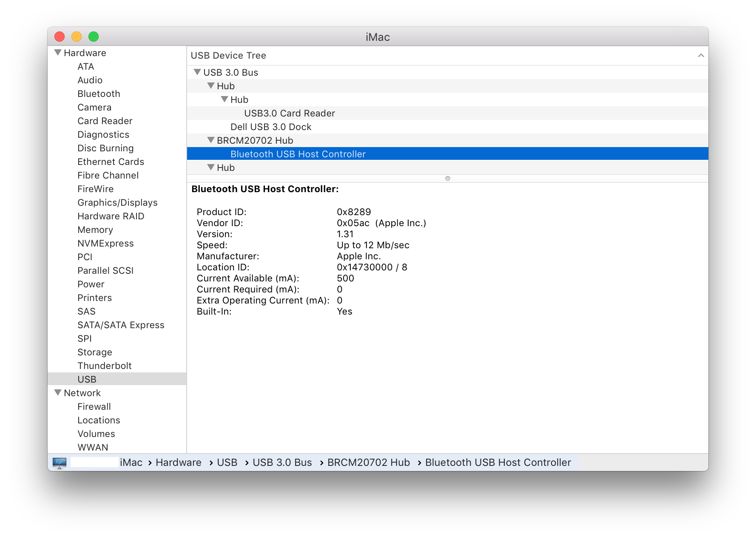Image resolution: width=756 pixels, height=539 pixels.
Task: Click Bluetooth USB Host Controller in path bar
Action: coord(498,462)
